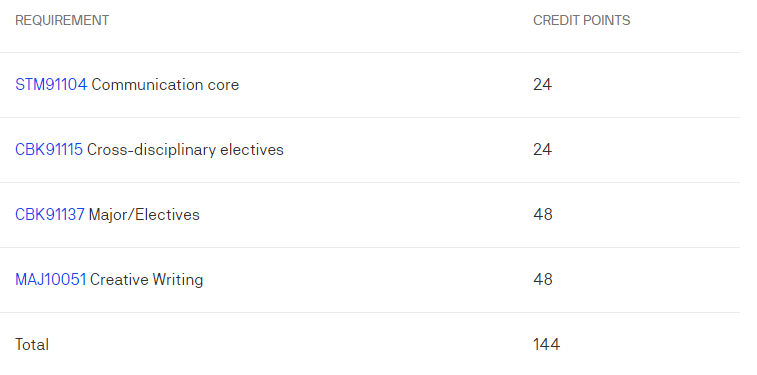Screen dimensions: 757x375
Task: Open the CBK91115 course link
Action: click(49, 150)
